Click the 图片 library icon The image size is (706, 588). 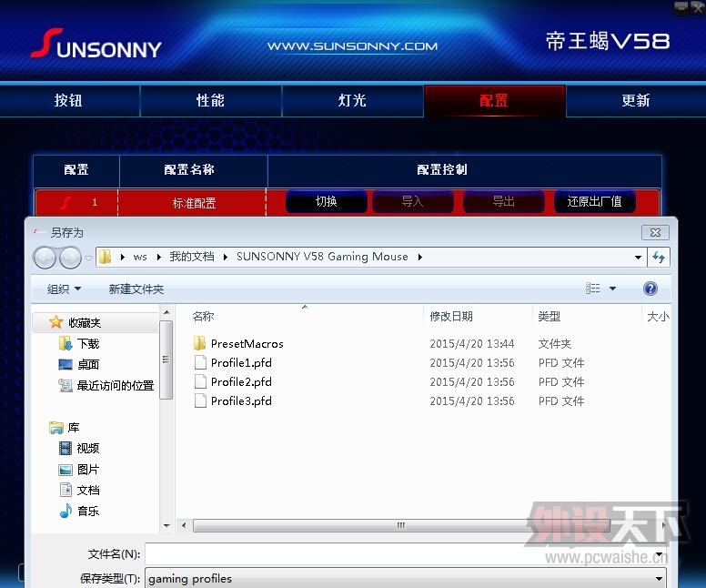coord(66,470)
